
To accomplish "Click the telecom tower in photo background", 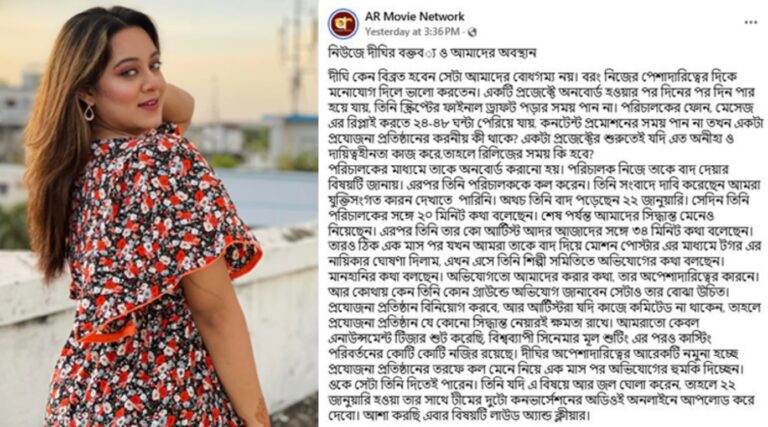I will click(x=296, y=56).
